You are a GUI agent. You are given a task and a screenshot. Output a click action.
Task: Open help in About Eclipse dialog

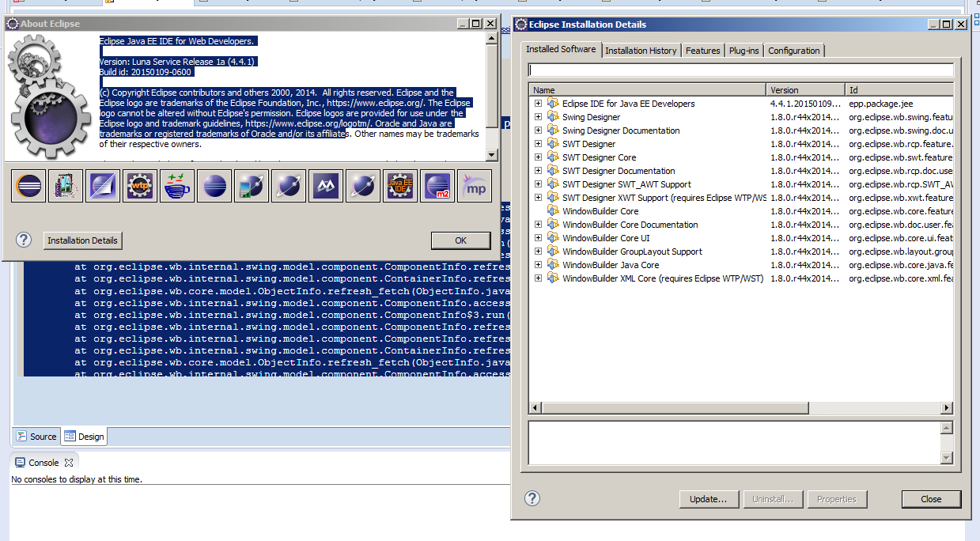24,240
